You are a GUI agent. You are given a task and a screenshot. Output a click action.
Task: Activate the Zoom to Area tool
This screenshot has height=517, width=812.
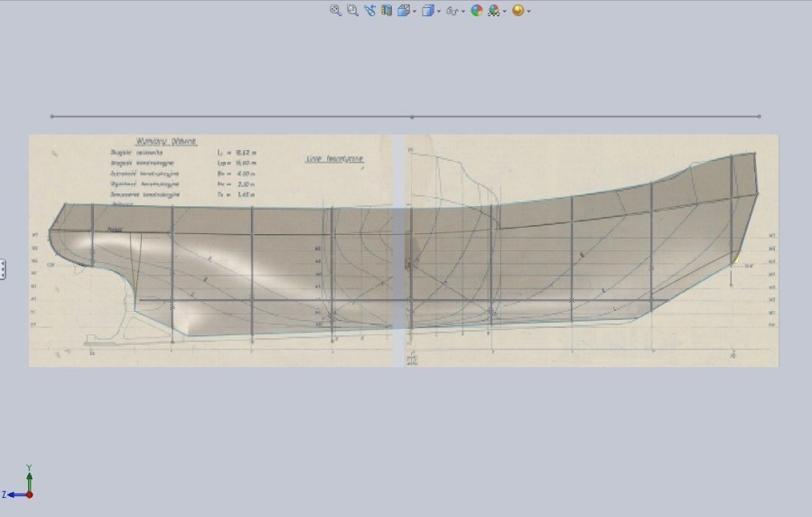[352, 11]
